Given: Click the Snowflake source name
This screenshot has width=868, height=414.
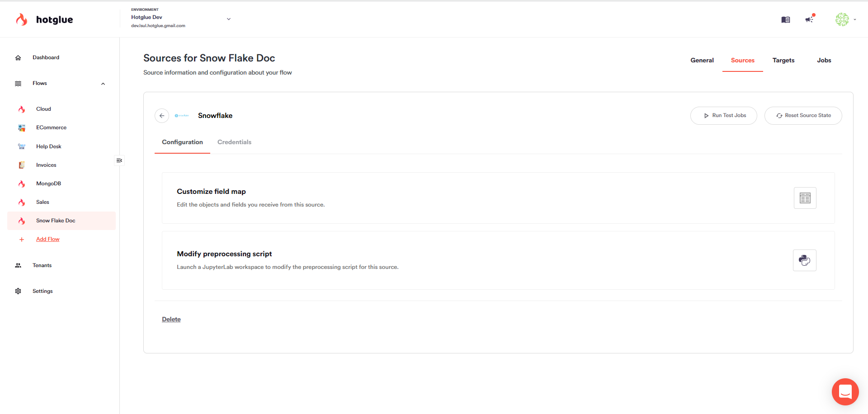Looking at the screenshot, I should pos(215,116).
